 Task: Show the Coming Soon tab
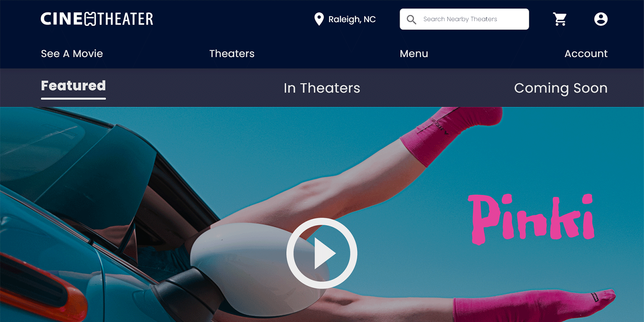tap(560, 88)
